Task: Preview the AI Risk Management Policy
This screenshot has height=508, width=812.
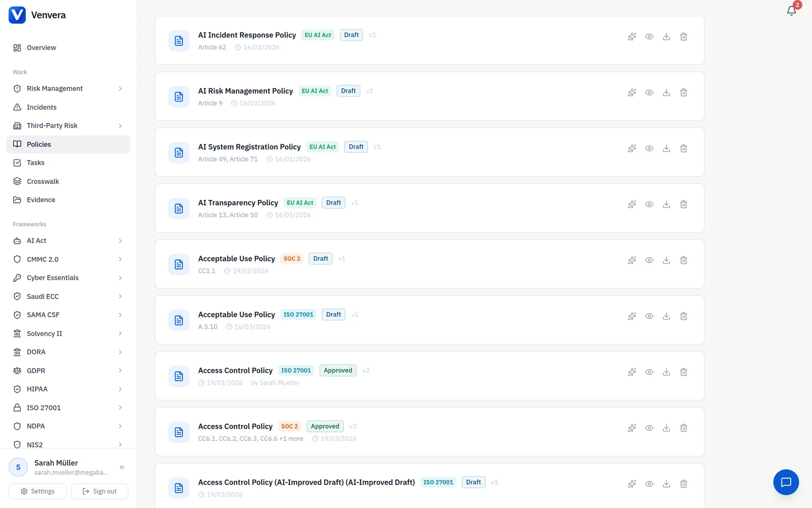Action: (x=649, y=92)
